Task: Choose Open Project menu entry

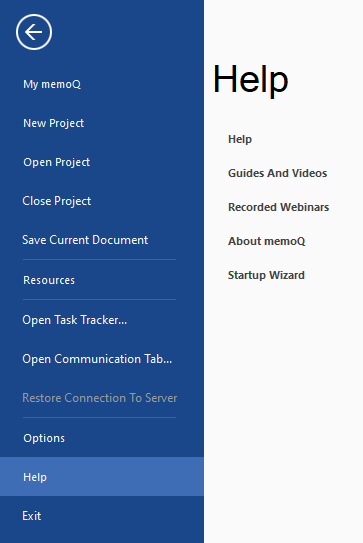Action: pyautogui.click(x=56, y=162)
